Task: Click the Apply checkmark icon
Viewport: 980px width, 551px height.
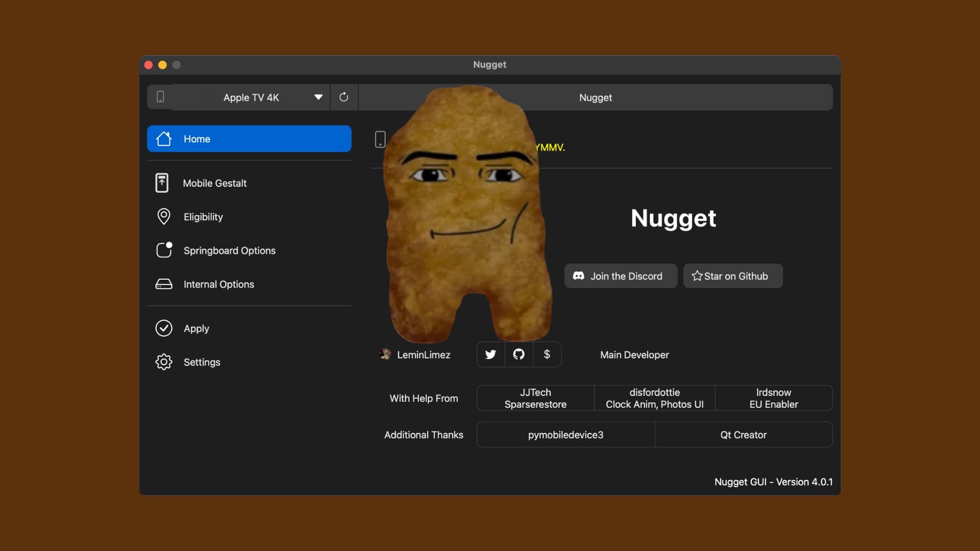Action: (163, 328)
